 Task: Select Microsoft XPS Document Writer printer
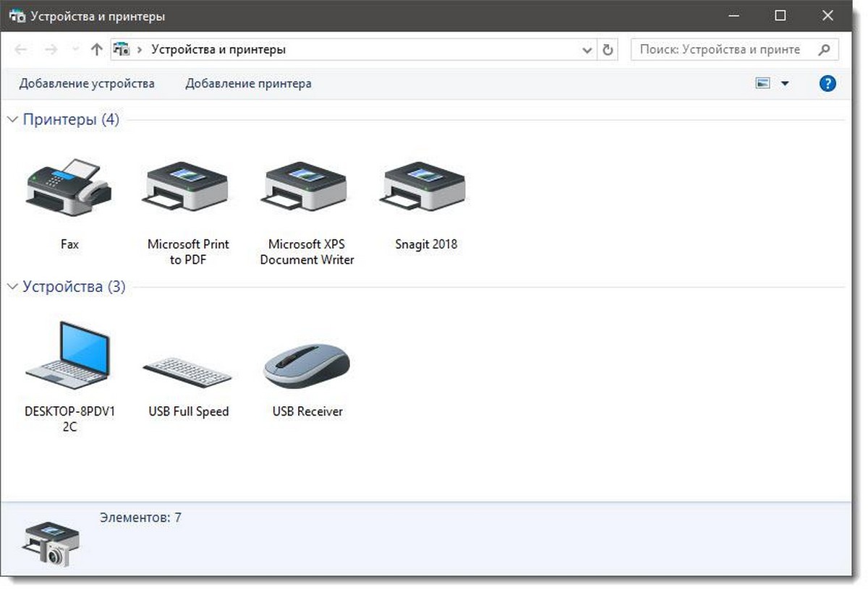[x=307, y=186]
